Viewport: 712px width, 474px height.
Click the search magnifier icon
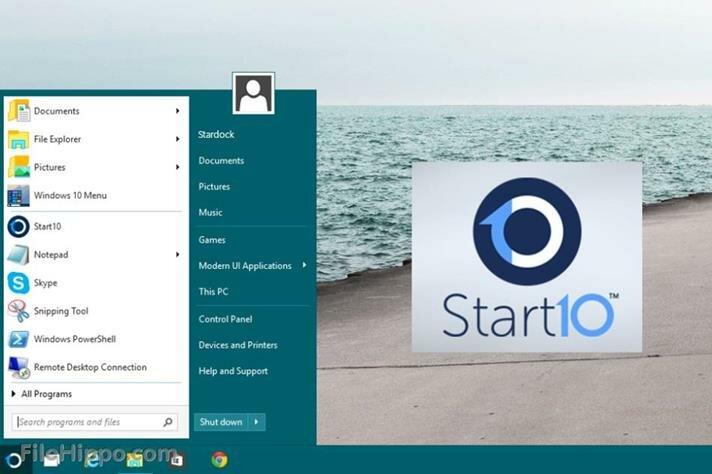pos(168,422)
